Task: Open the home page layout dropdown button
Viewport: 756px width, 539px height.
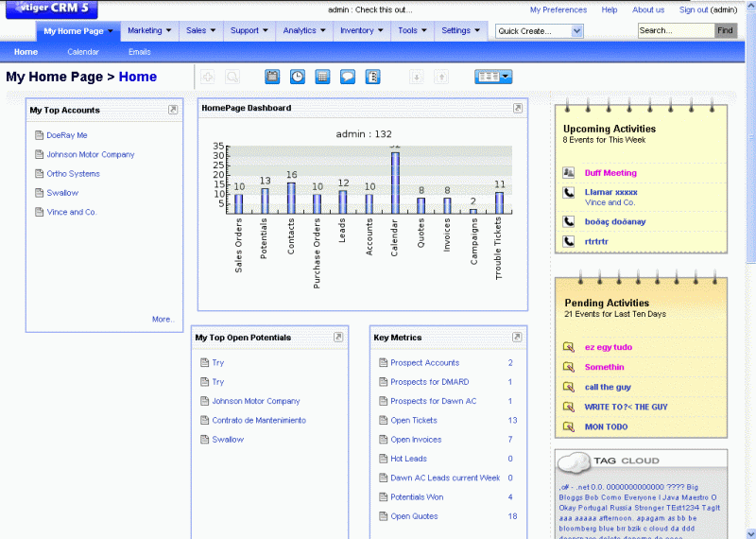Action: tap(493, 77)
